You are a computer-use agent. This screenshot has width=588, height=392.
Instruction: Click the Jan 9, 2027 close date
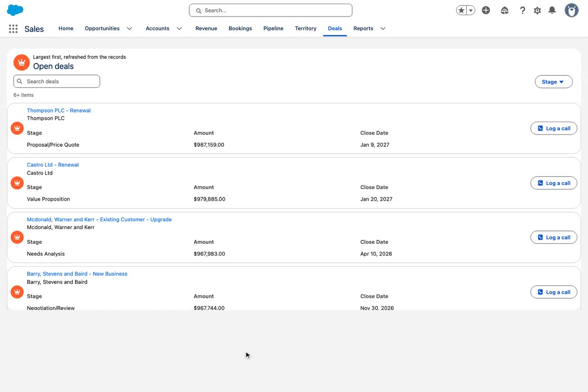(x=375, y=145)
